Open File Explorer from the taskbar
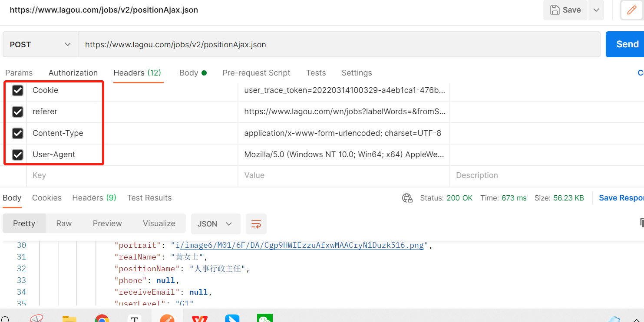The image size is (644, 322). pyautogui.click(x=69, y=318)
